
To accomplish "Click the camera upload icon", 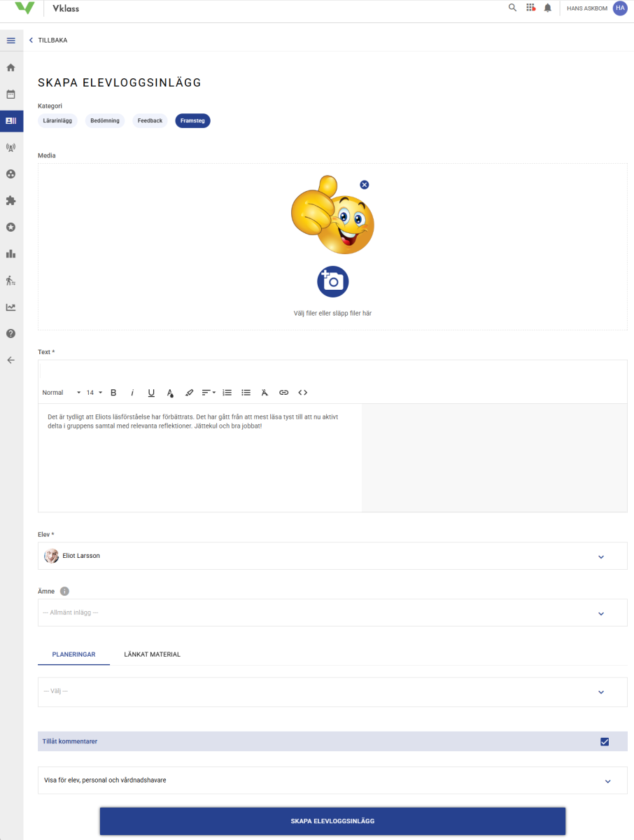I will [x=333, y=281].
